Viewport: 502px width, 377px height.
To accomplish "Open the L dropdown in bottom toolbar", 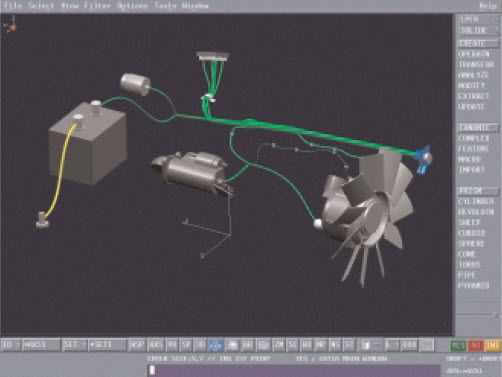I will (x=392, y=345).
